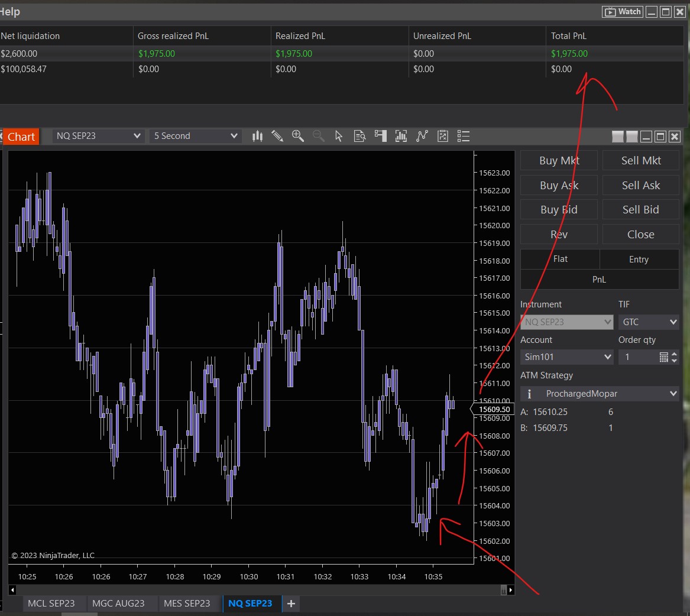Toggle the Chart Trader panel icon
Screen dimensions: 690x616
(380, 137)
